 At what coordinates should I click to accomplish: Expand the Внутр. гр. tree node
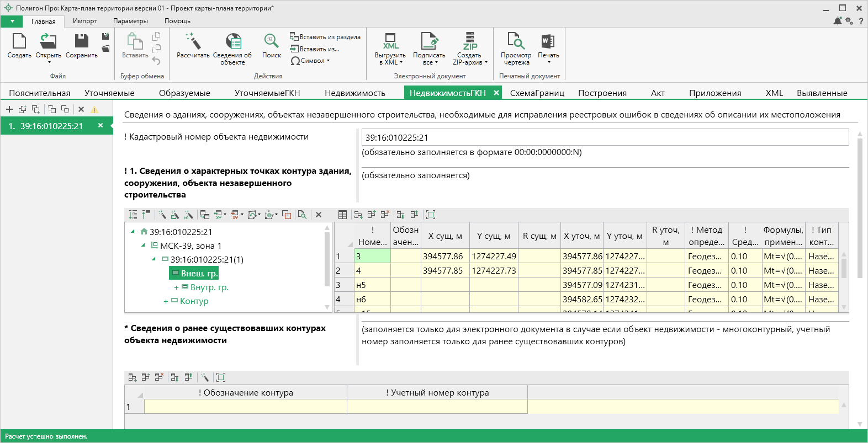coord(176,287)
